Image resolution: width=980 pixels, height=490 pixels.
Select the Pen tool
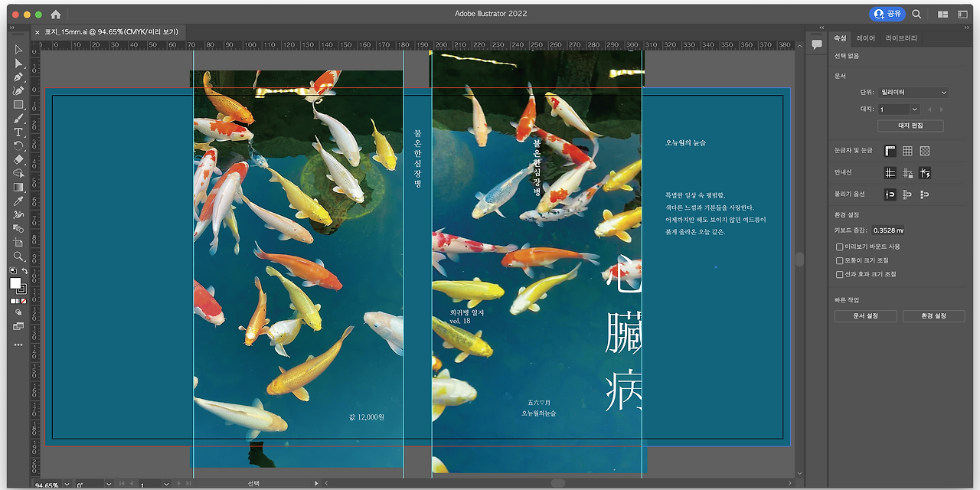18,77
